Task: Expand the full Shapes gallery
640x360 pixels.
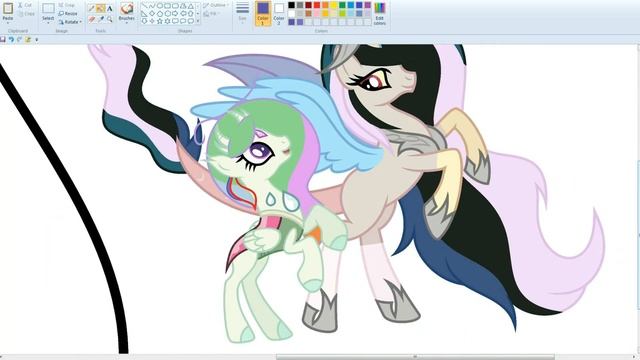Action: click(x=198, y=21)
